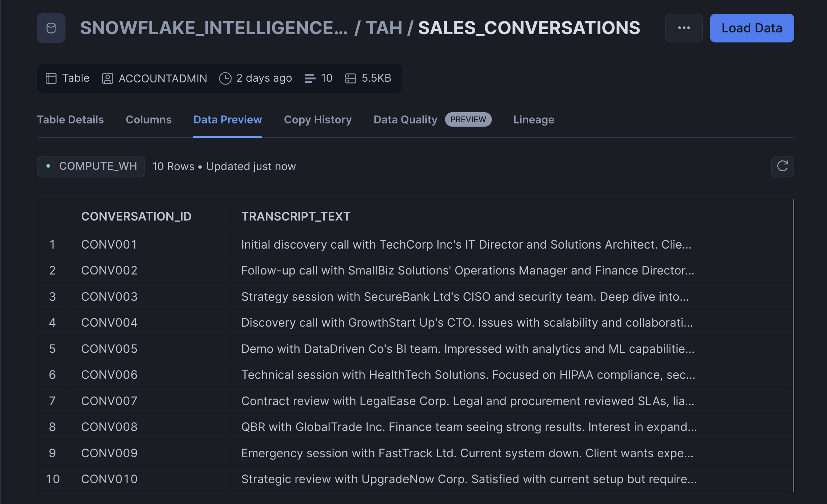
Task: Open the three-dots more options menu
Action: coord(683,28)
